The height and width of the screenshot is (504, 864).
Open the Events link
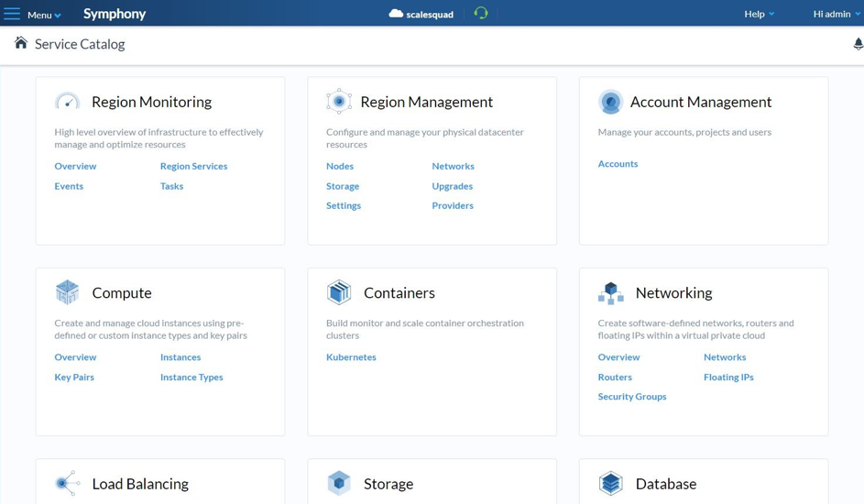69,186
